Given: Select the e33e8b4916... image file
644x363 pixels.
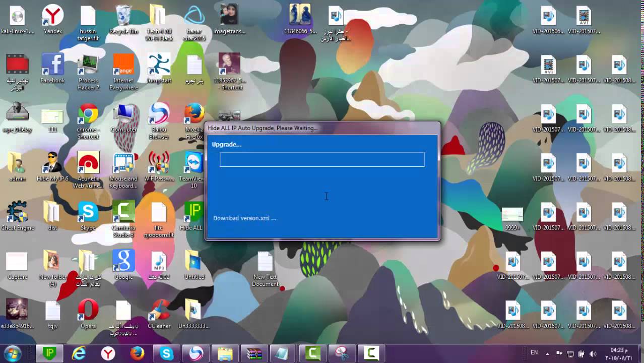Looking at the screenshot, I should pyautogui.click(x=17, y=314).
